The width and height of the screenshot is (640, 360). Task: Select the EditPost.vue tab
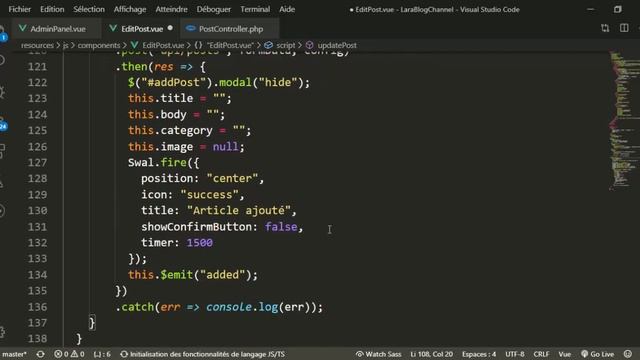pos(141,29)
